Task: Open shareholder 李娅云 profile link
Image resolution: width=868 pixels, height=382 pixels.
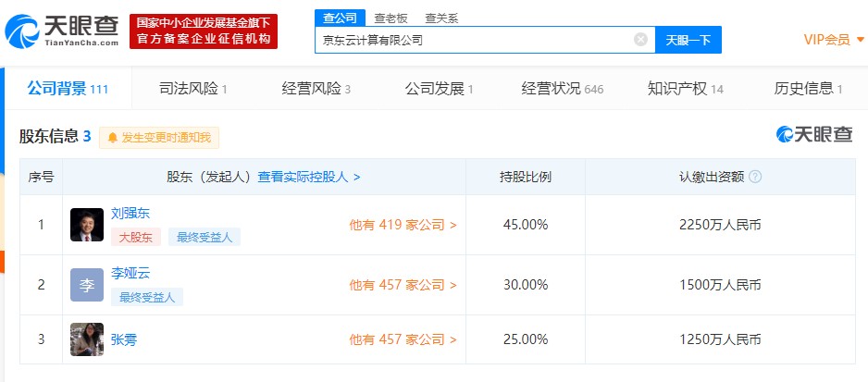Action: pyautogui.click(x=130, y=273)
